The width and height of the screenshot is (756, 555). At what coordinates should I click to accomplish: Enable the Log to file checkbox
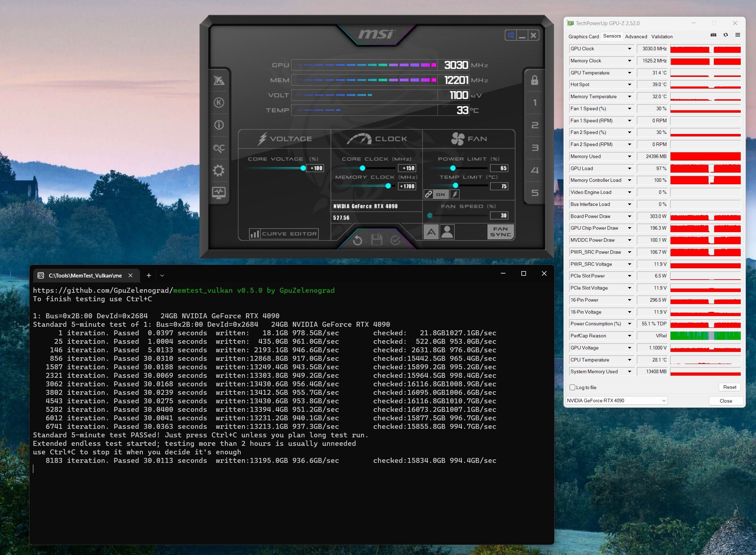tap(572, 387)
